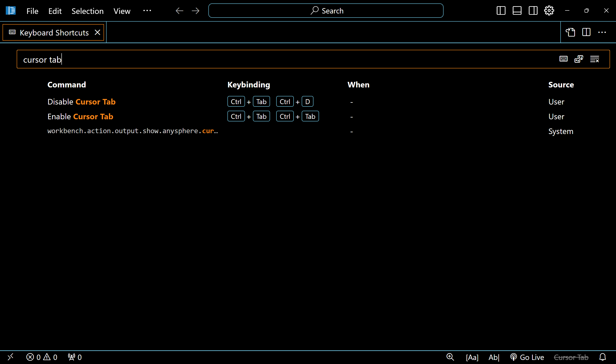The width and height of the screenshot is (616, 364).
Task: Toggle the bottom panel layout icon
Action: point(517,10)
